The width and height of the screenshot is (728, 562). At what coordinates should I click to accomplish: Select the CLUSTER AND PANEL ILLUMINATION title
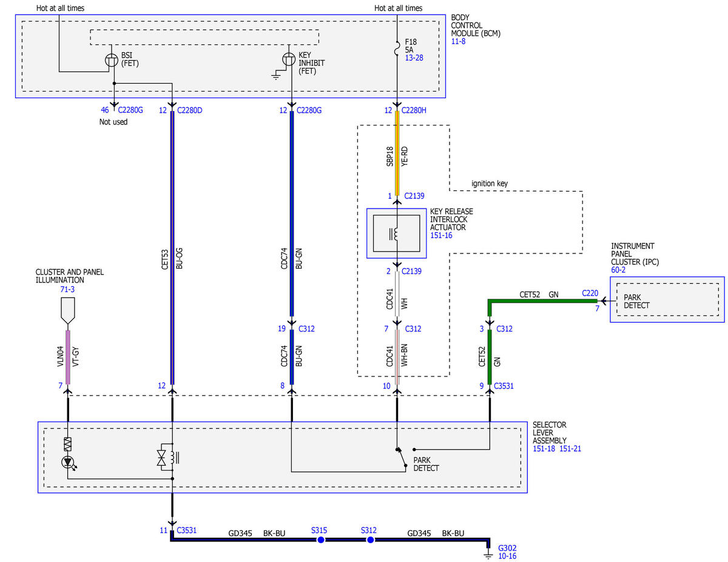coord(70,276)
